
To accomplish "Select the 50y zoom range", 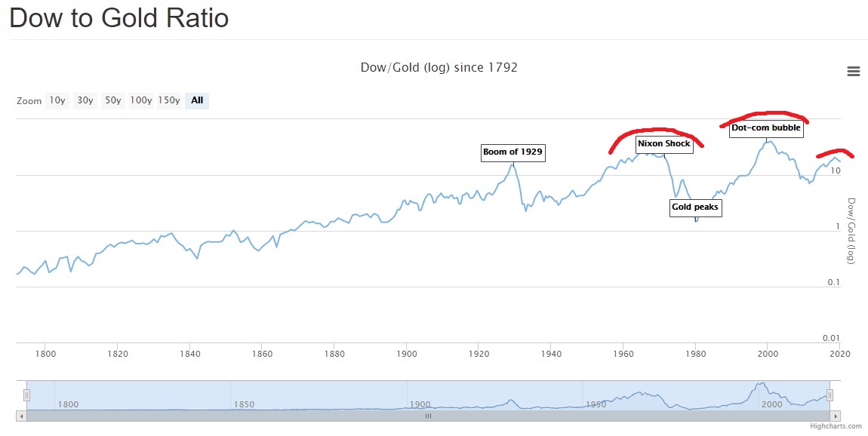I will (x=113, y=100).
